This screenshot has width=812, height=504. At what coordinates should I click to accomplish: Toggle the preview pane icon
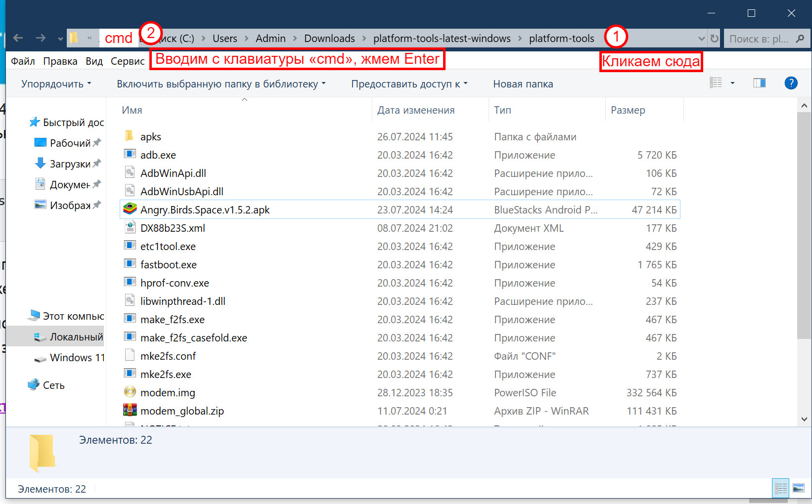point(759,83)
